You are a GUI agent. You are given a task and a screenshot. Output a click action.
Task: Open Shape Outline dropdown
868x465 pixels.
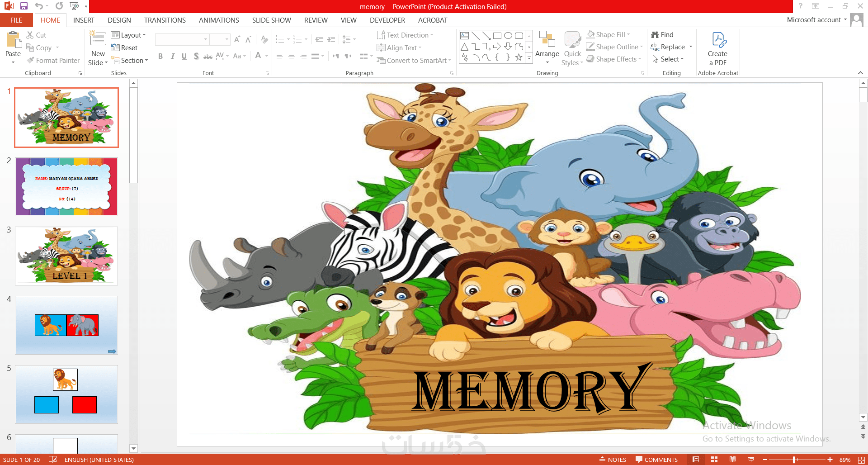click(614, 47)
